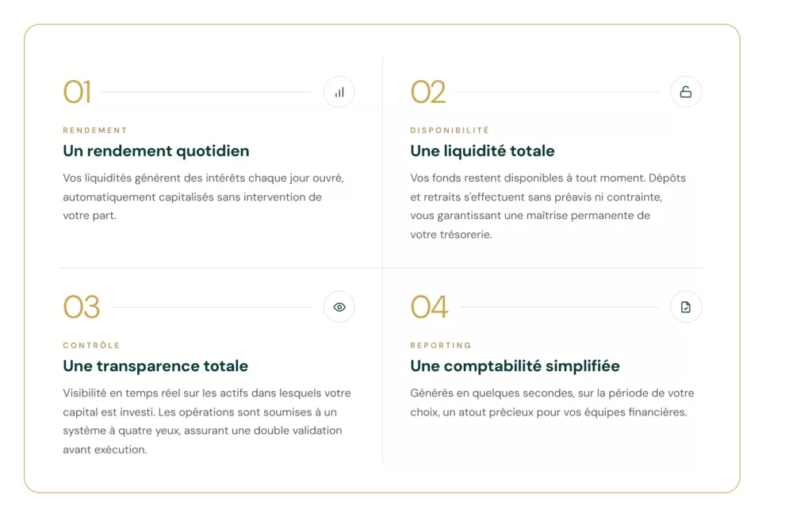This screenshot has width=812, height=517.
Task: Click the gold number 01
Action: point(77,92)
